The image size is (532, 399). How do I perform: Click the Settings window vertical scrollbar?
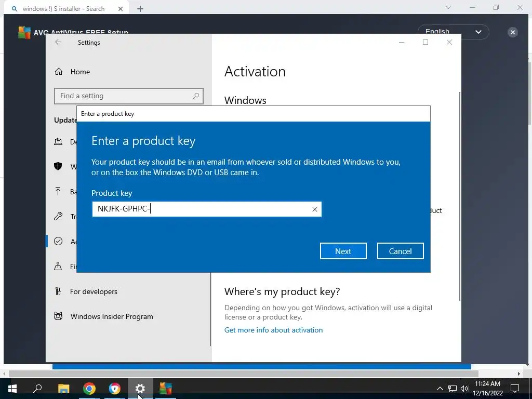[460, 196]
